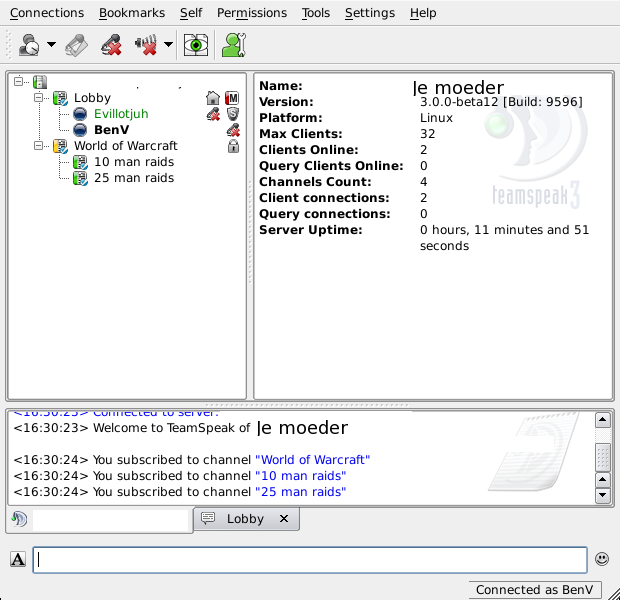Click the default channel home icon on Lobby
620x600 pixels.
pyautogui.click(x=213, y=98)
